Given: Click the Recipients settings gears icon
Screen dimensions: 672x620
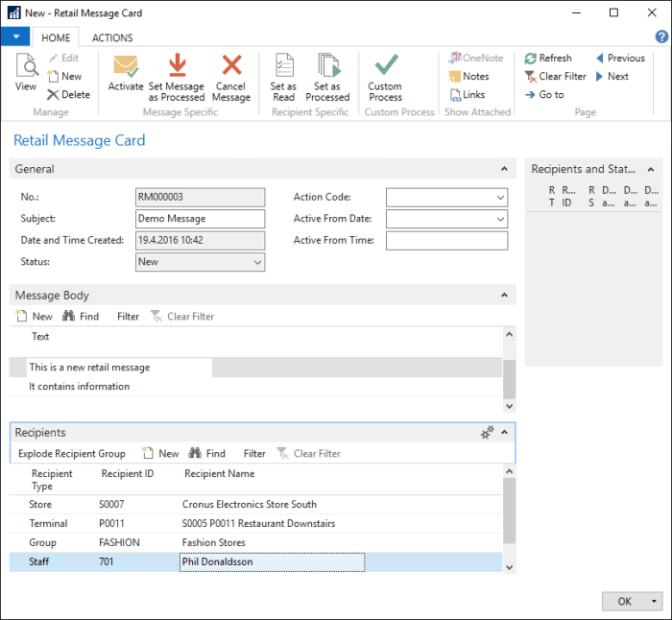Looking at the screenshot, I should [488, 433].
